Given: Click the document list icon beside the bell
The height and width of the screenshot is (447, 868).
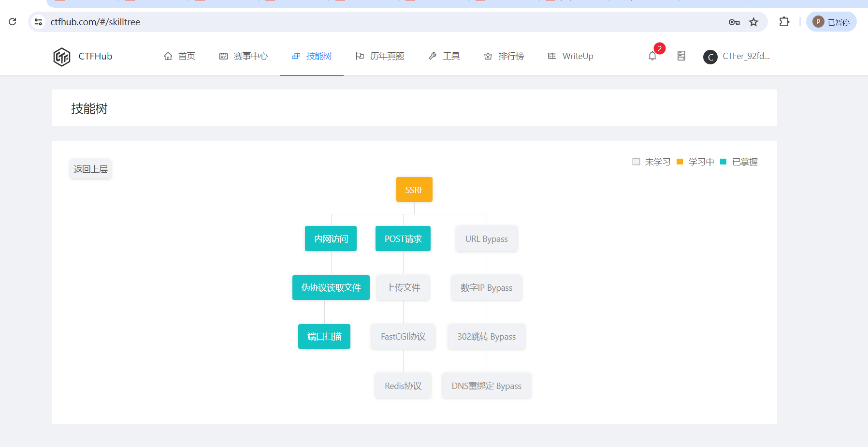Looking at the screenshot, I should coord(681,56).
